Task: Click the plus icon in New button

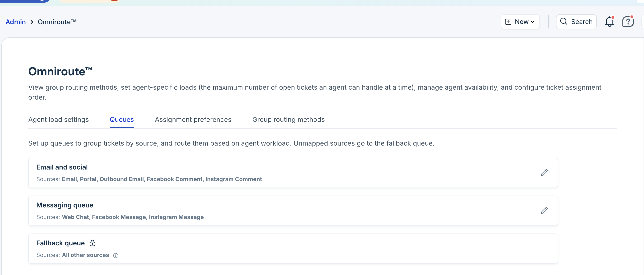Action: click(x=508, y=22)
